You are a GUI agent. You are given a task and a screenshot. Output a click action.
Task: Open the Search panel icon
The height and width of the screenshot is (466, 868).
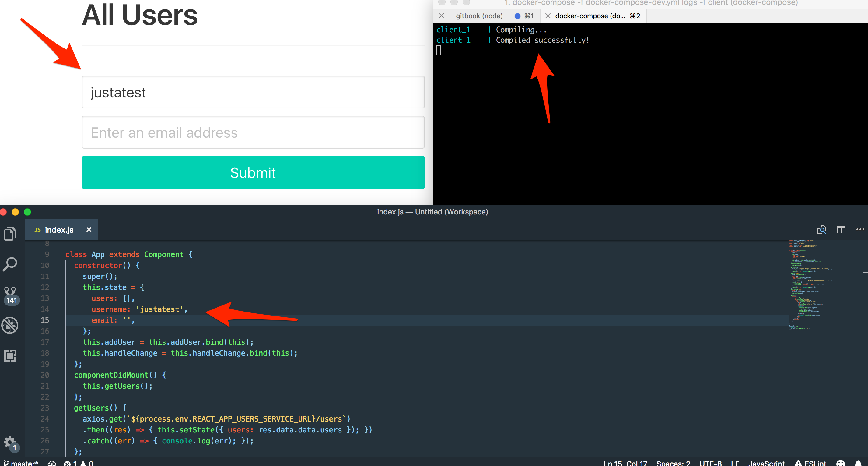pyautogui.click(x=10, y=264)
